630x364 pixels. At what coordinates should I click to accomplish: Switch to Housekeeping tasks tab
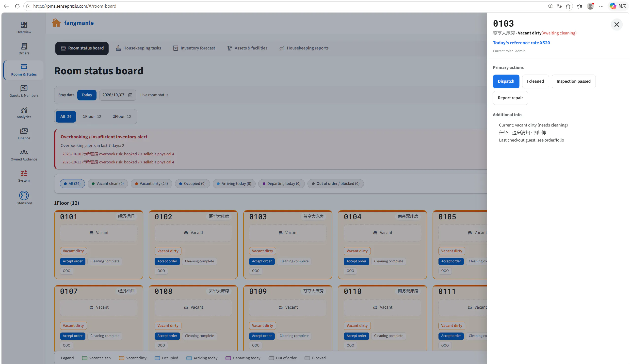[138, 48]
